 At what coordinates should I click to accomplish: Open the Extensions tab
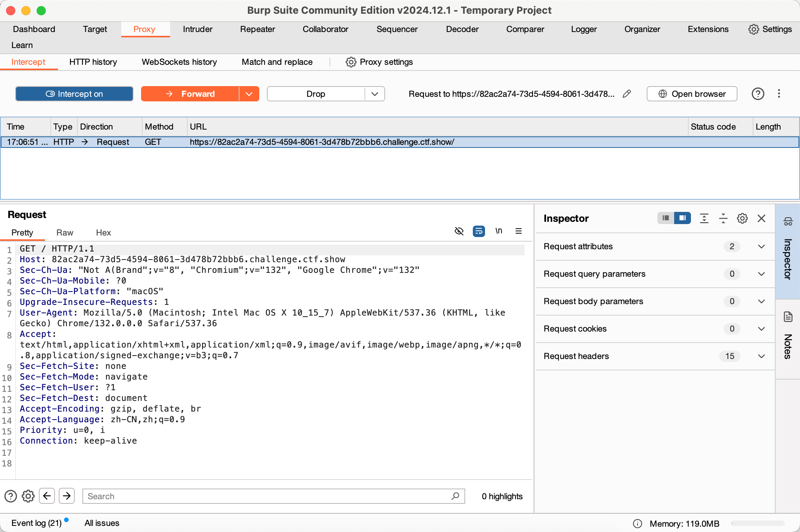tap(708, 29)
